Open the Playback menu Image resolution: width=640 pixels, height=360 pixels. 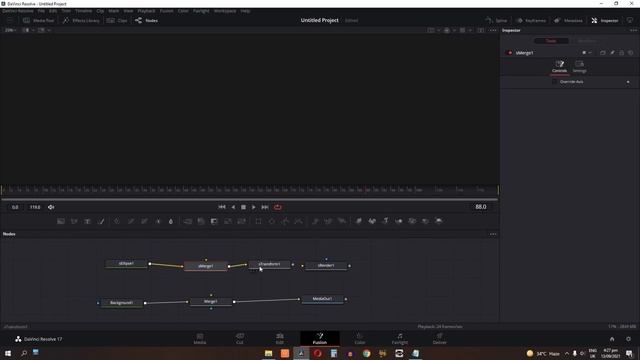(146, 11)
